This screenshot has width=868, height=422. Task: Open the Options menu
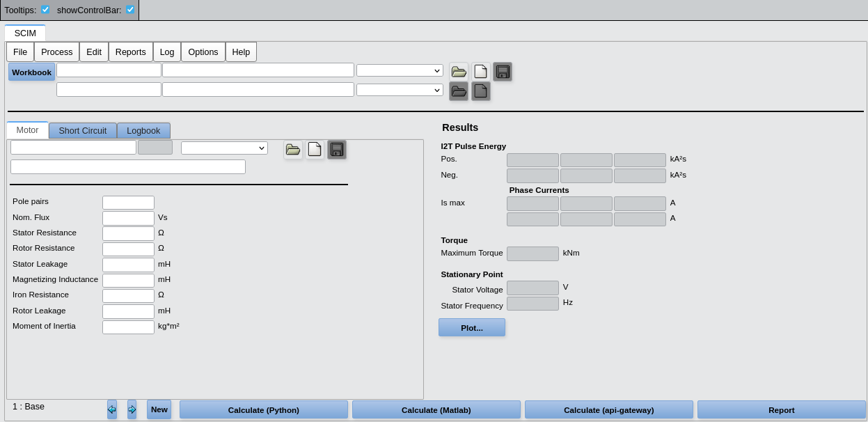tap(203, 52)
